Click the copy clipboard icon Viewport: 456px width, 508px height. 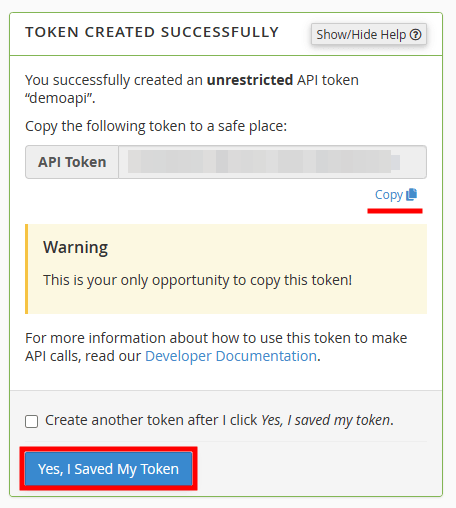pos(412,194)
